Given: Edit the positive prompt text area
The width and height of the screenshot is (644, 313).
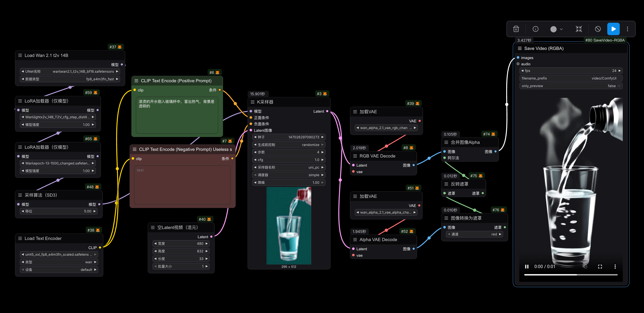Looking at the screenshot, I should pyautogui.click(x=177, y=115).
